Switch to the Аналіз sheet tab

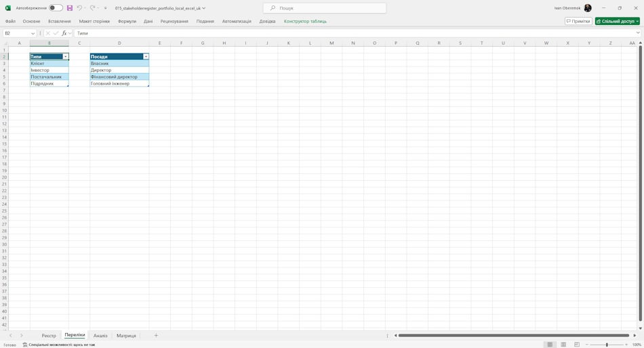(x=100, y=336)
